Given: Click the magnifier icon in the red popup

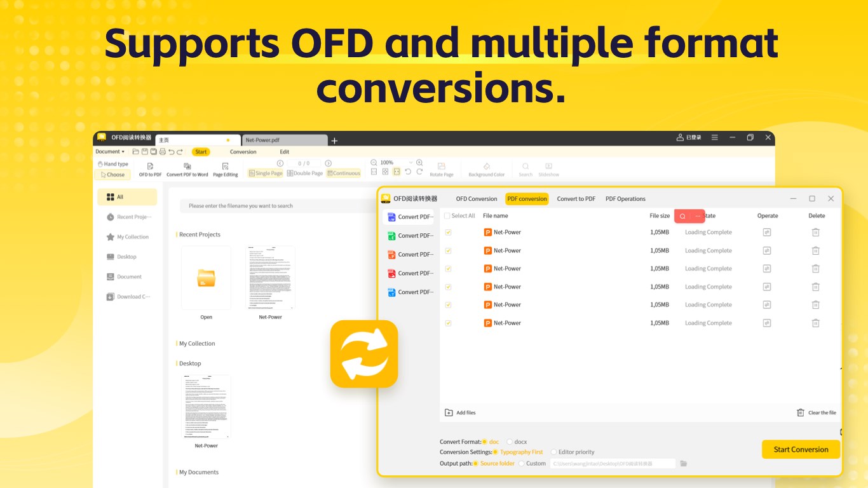Looking at the screenshot, I should 682,216.
